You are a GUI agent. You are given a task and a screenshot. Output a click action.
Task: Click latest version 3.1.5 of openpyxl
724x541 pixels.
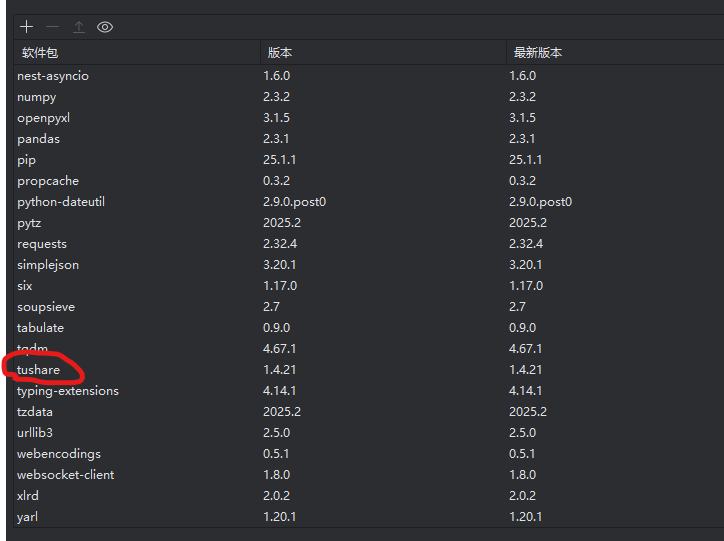523,118
